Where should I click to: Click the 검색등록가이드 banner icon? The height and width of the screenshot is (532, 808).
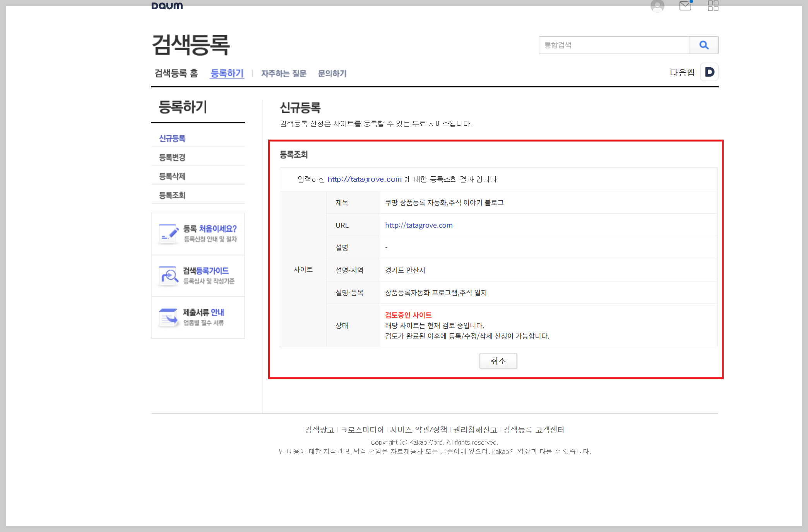tap(169, 276)
